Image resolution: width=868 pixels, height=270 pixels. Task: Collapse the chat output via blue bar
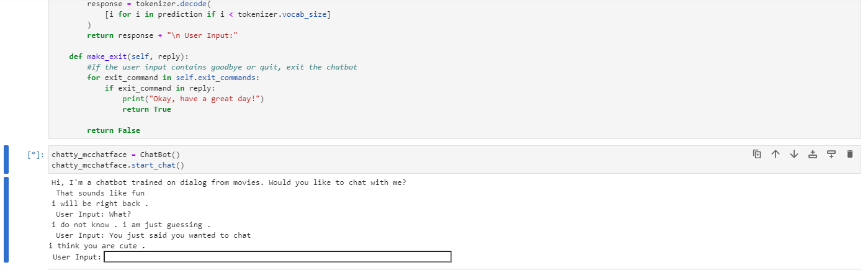pyautogui.click(x=6, y=219)
